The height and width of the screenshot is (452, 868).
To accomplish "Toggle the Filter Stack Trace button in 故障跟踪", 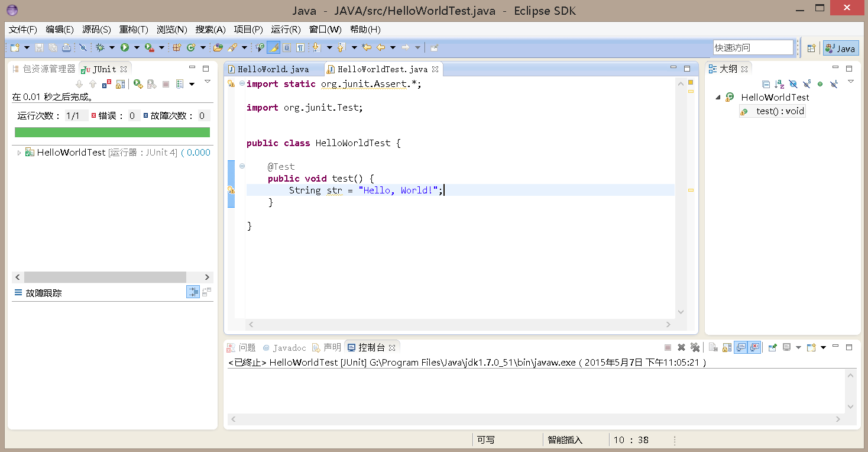I will tap(193, 292).
